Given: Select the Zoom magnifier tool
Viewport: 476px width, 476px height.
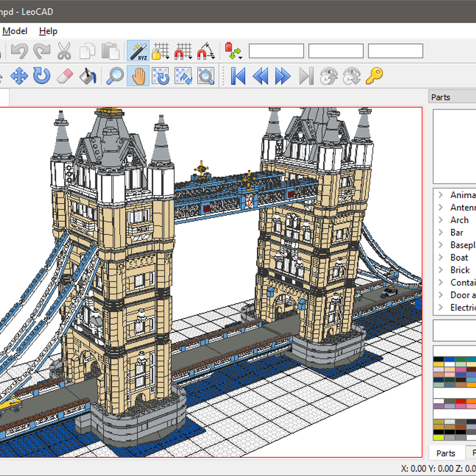Looking at the screenshot, I should (x=115, y=76).
